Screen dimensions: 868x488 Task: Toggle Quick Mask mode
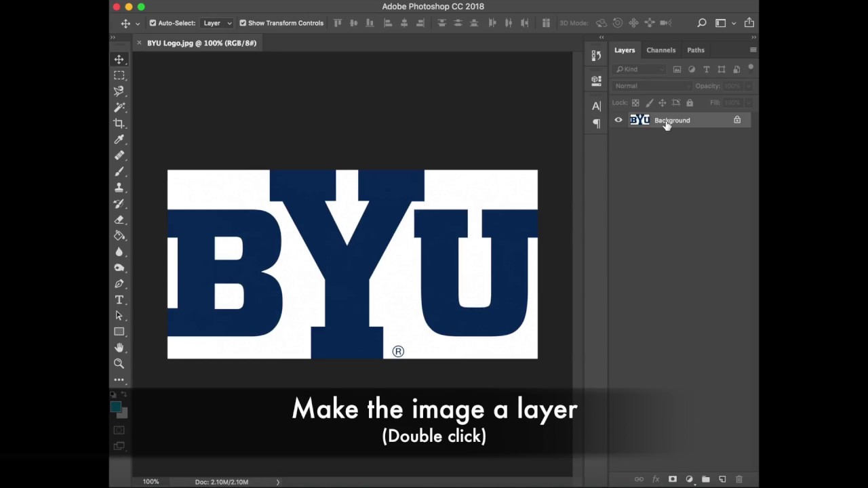(119, 430)
